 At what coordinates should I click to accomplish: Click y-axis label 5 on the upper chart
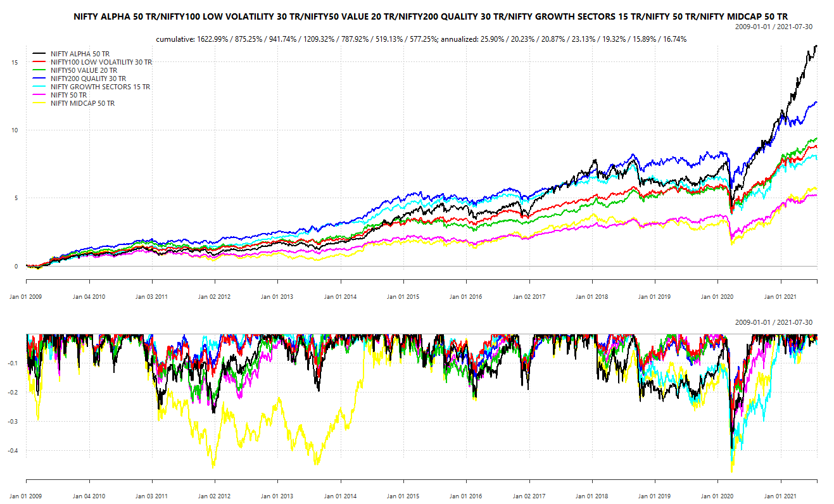point(15,198)
